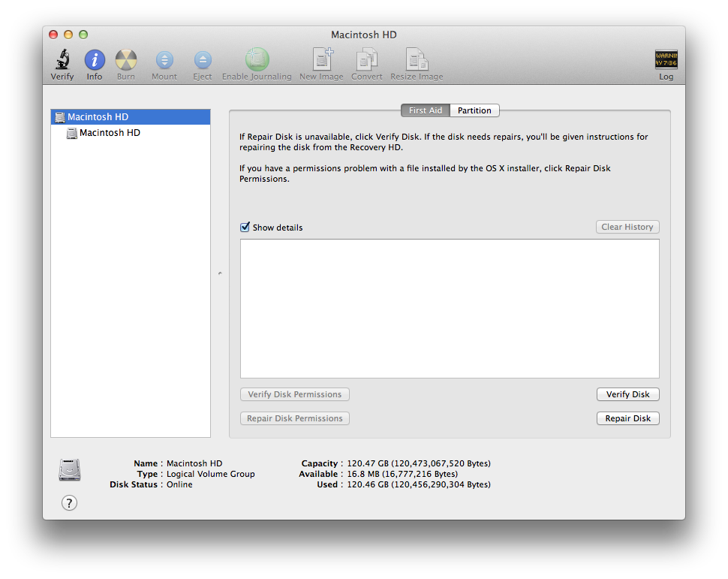Click the sidebar splitter handle
Viewport: 728px width, 579px height.
click(220, 273)
